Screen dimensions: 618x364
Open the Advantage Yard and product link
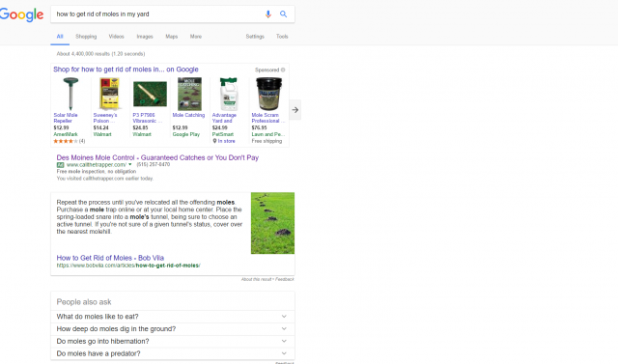(224, 118)
